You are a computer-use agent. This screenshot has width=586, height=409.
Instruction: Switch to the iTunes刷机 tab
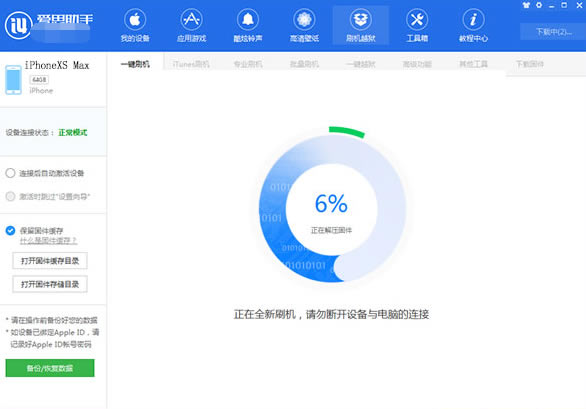click(x=191, y=64)
